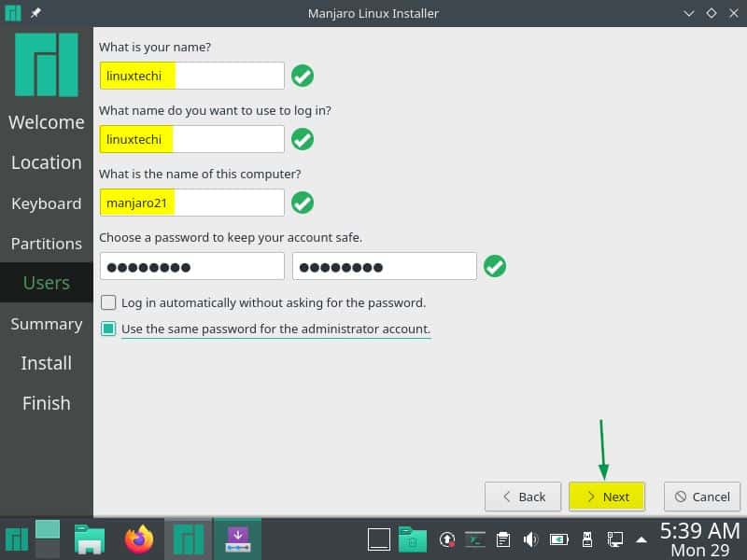Open the USB removable devices tray icon

[586, 539]
